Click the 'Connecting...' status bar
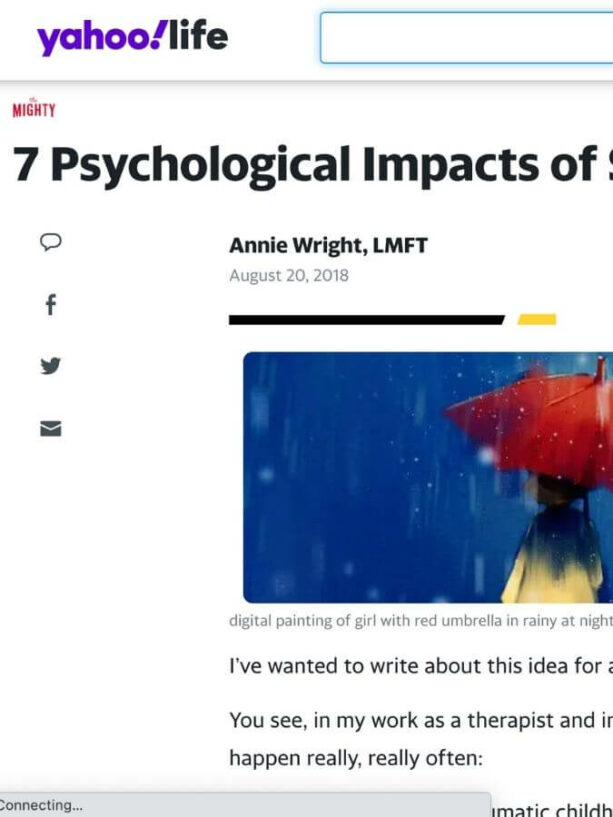This screenshot has height=817, width=613. point(245,805)
